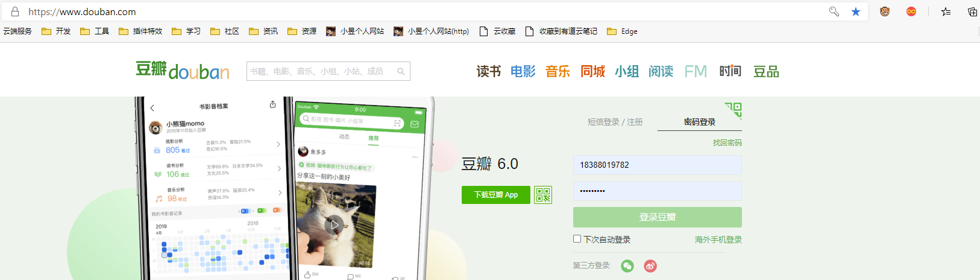Image resolution: width=980 pixels, height=280 pixels.
Task: Open the Edge bookmark folder
Action: coord(622,31)
